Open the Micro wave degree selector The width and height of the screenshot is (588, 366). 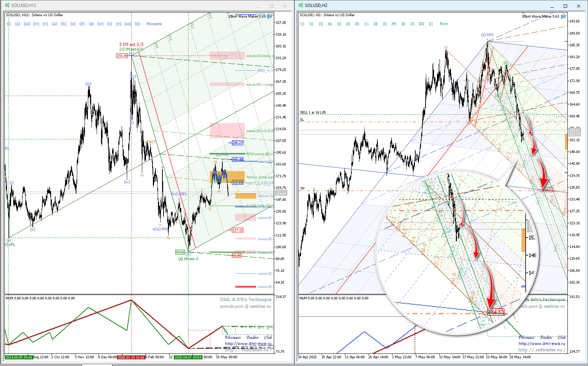(x=444, y=24)
